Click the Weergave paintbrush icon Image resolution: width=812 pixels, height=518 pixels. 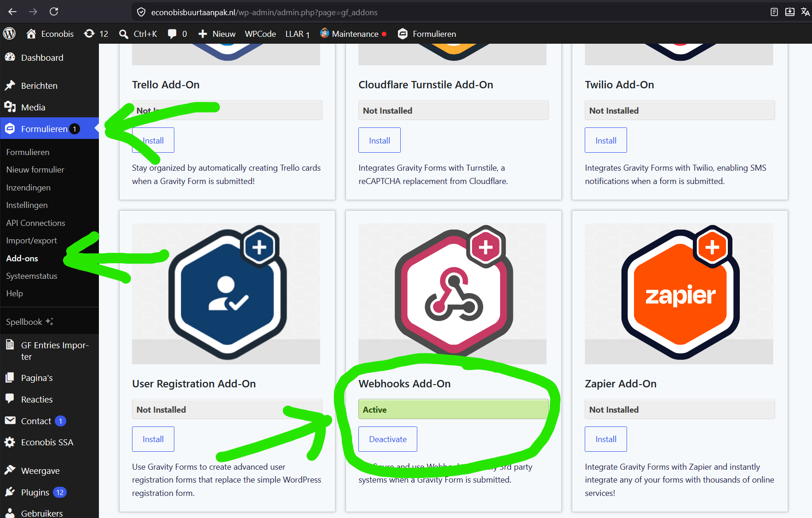(x=10, y=470)
